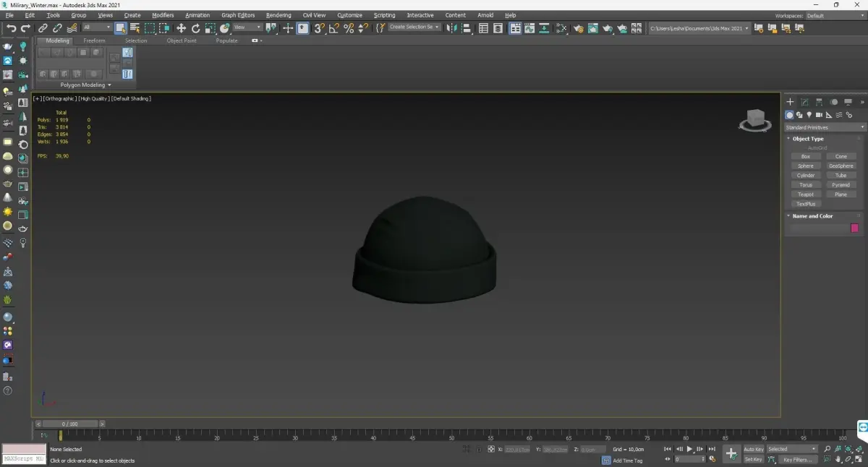The image size is (868, 467).
Task: Click the Mirror tool icon
Action: tap(451, 28)
